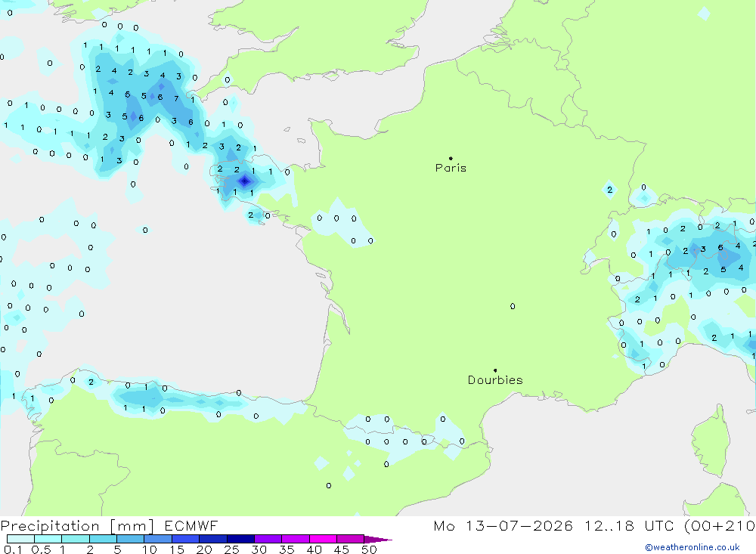Click the '(00+210' forecast offset text
This screenshot has width=756, height=554.
click(x=720, y=525)
